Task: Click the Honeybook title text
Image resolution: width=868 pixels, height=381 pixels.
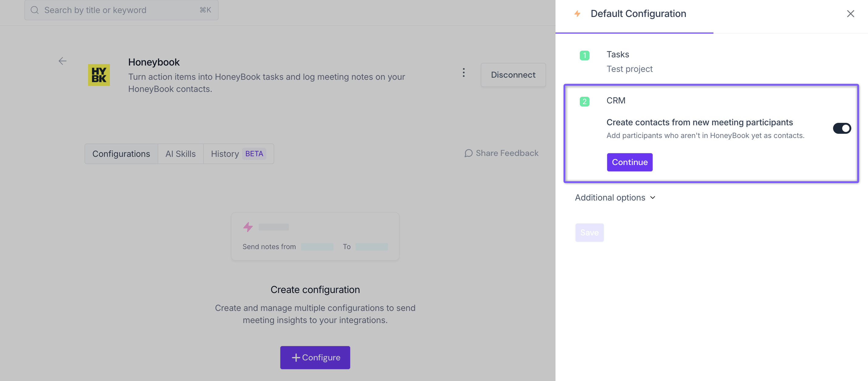Action: (154, 62)
